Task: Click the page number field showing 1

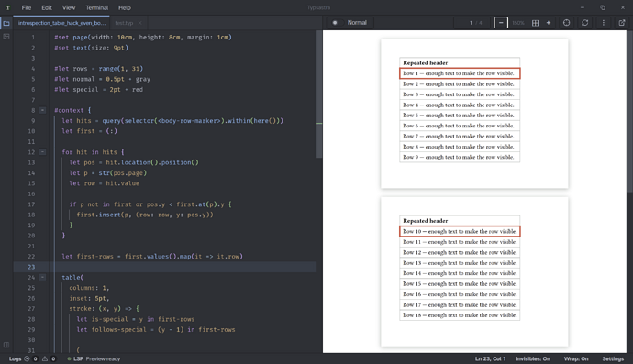Action: click(471, 23)
